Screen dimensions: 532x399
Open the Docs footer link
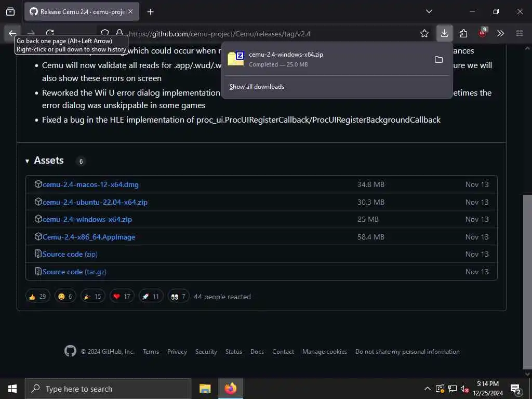tap(257, 352)
